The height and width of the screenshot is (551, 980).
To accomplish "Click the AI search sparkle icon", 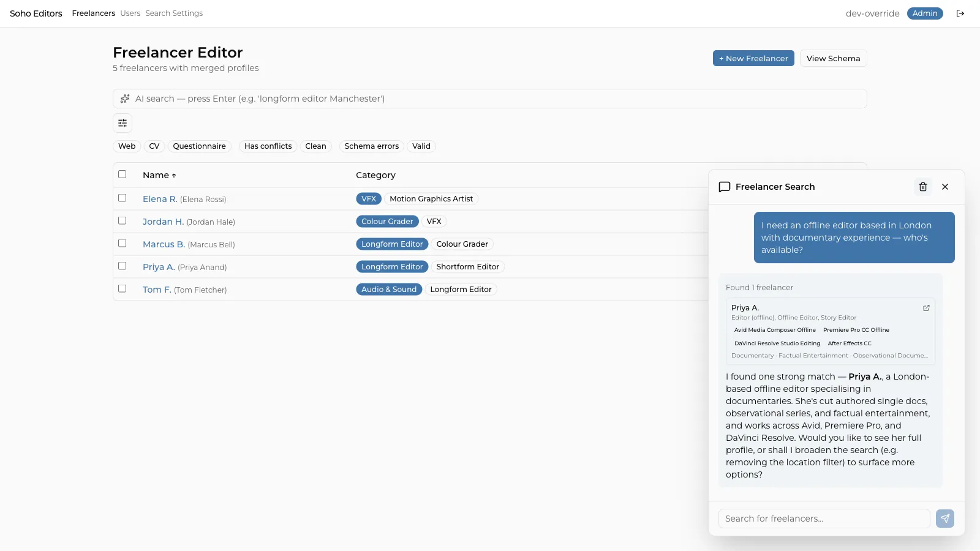I will tap(125, 99).
